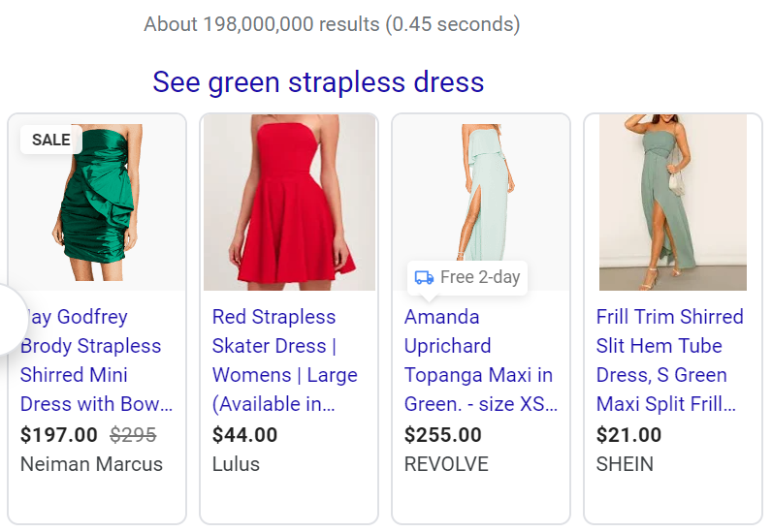
Task: Open the See green strapless dress link
Action: pos(318,81)
